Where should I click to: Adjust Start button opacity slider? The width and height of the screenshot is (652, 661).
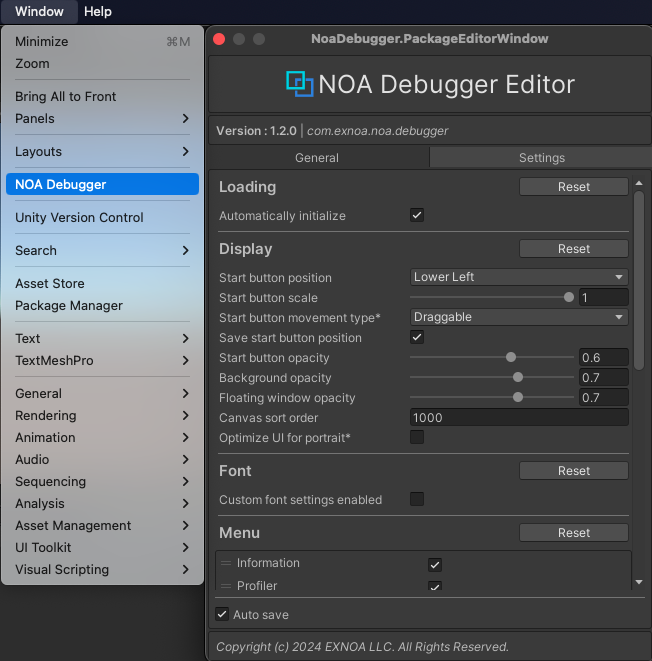click(511, 357)
